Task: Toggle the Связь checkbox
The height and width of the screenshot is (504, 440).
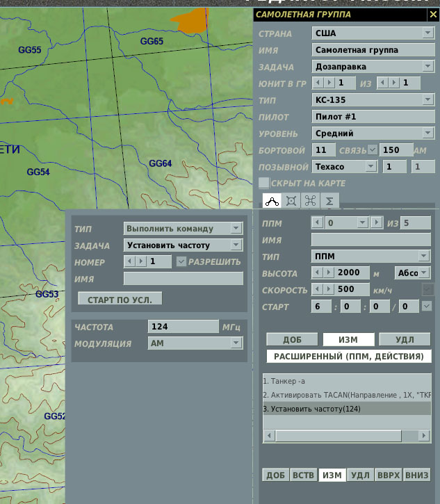Action: point(372,149)
